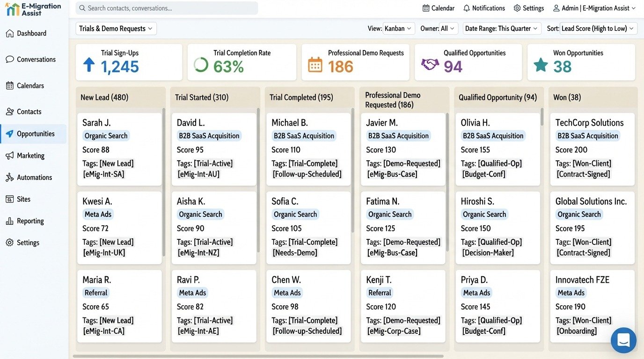This screenshot has width=644, height=359.
Task: Expand the Admin account menu
Action: click(594, 8)
